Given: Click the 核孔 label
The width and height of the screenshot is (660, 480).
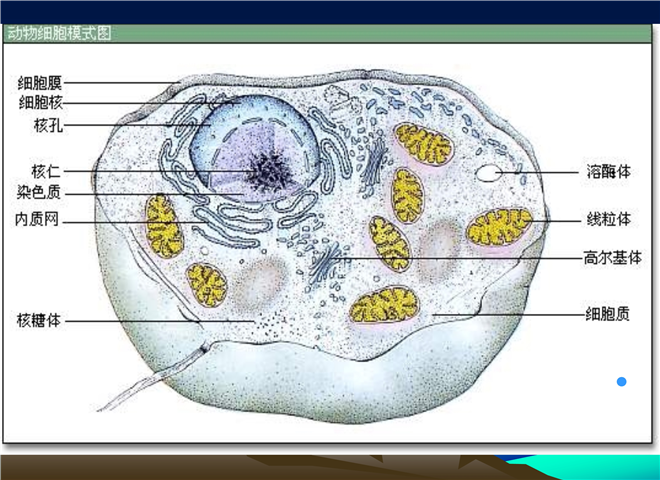Looking at the screenshot, I should click(48, 125).
